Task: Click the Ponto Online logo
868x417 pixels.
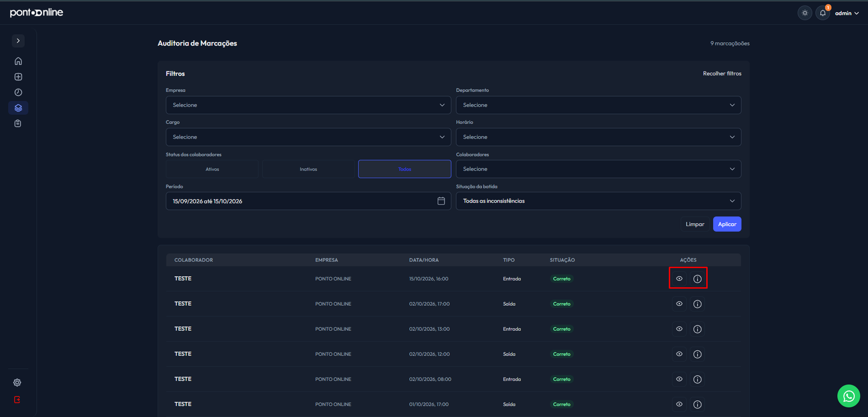Action: 36,12
